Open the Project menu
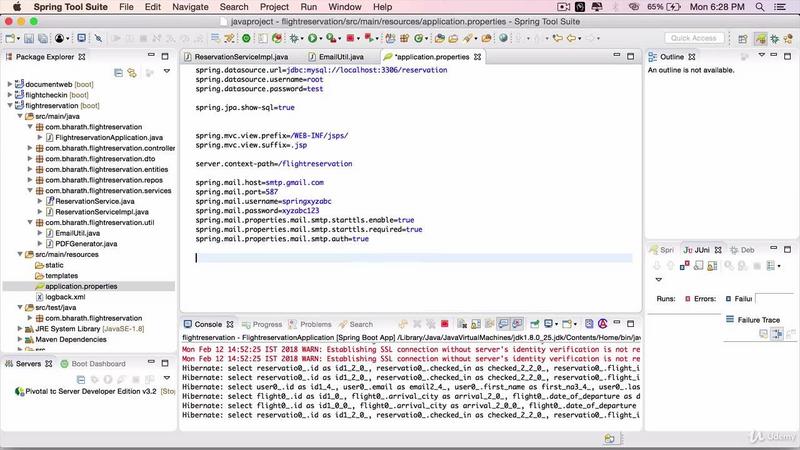The image size is (800, 450). click(x=274, y=7)
